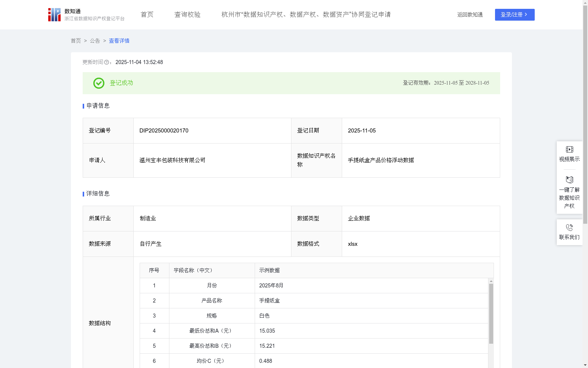
Task: Click sample value 2025年8月
Action: [x=271, y=286]
